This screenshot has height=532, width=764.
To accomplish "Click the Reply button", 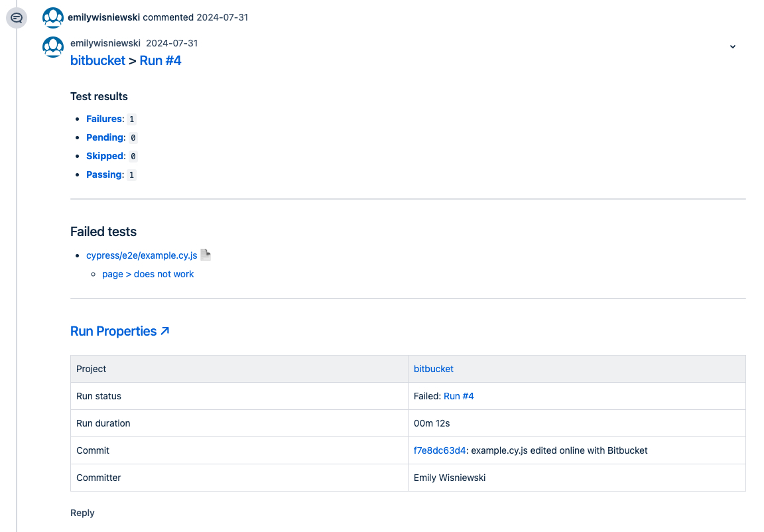I will (x=82, y=513).
